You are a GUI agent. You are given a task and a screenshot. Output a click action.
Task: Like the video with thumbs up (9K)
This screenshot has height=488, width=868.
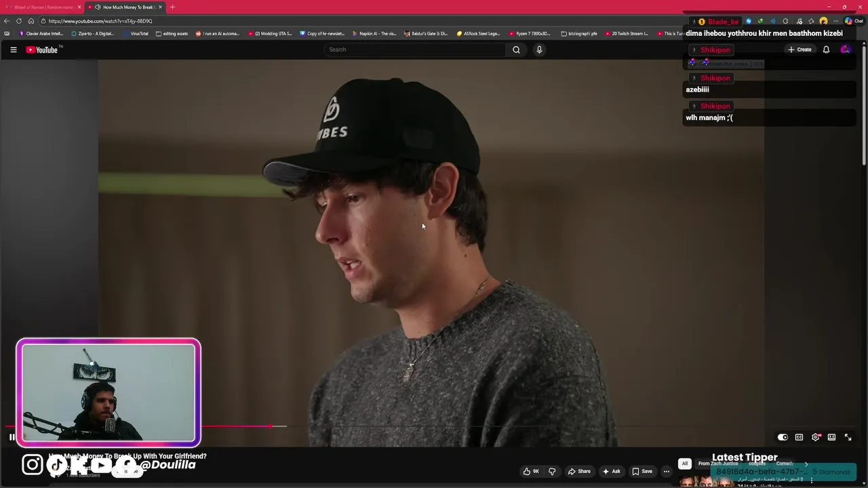coord(531,471)
